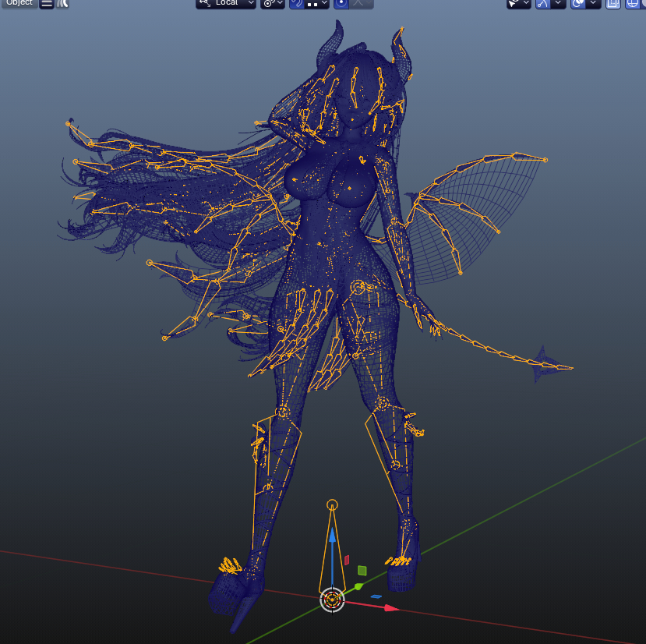Viewport: 646px width, 644px height.
Task: Toggle the snap magnet button
Action: [x=297, y=3]
